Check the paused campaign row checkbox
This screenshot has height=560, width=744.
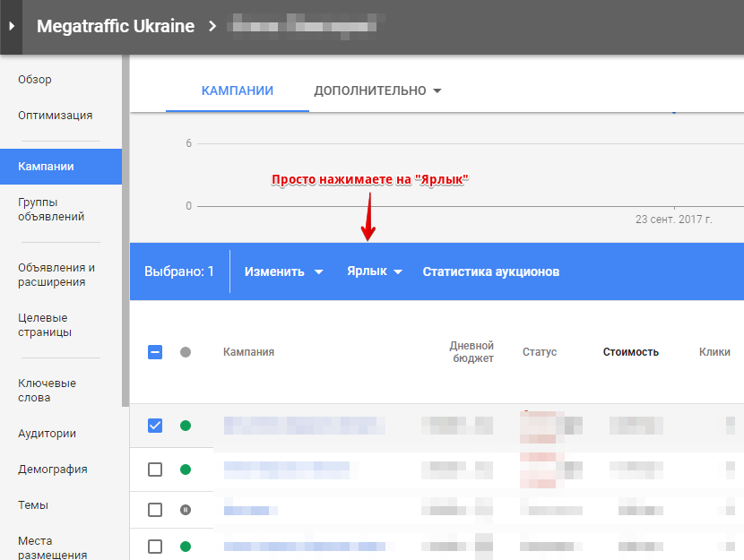click(155, 510)
